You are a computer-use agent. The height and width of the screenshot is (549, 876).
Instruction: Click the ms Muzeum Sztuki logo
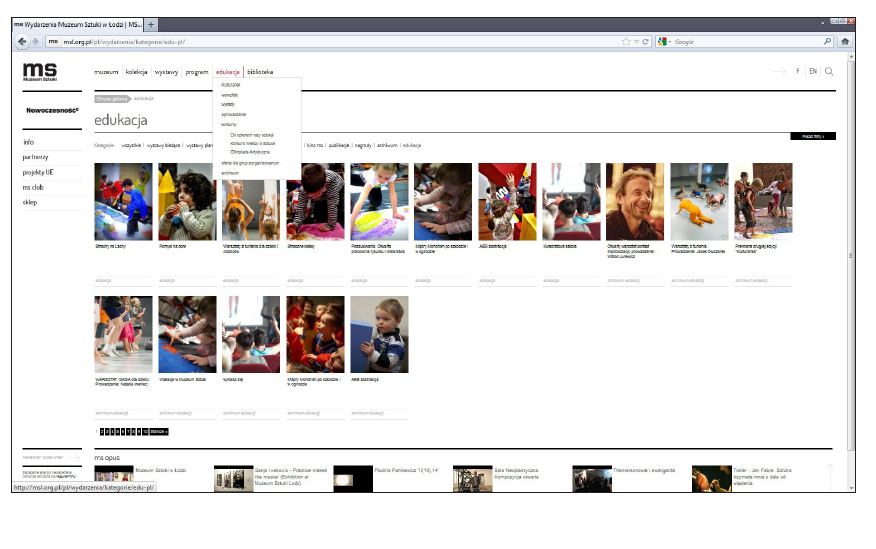(40, 71)
